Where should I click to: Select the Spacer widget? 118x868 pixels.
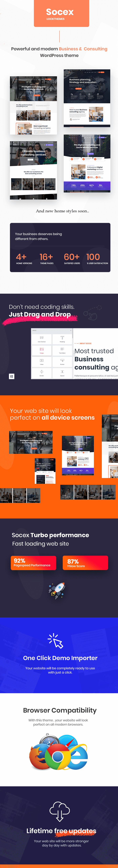tap(62, 373)
